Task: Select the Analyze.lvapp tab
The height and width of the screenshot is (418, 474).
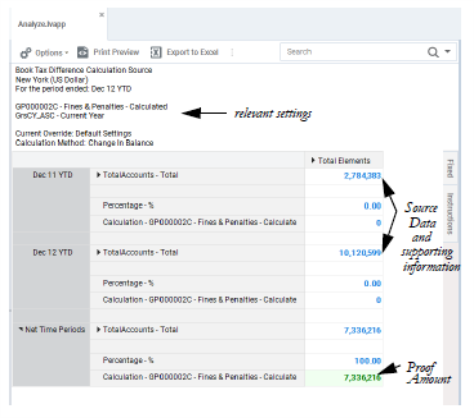Action: pos(42,24)
